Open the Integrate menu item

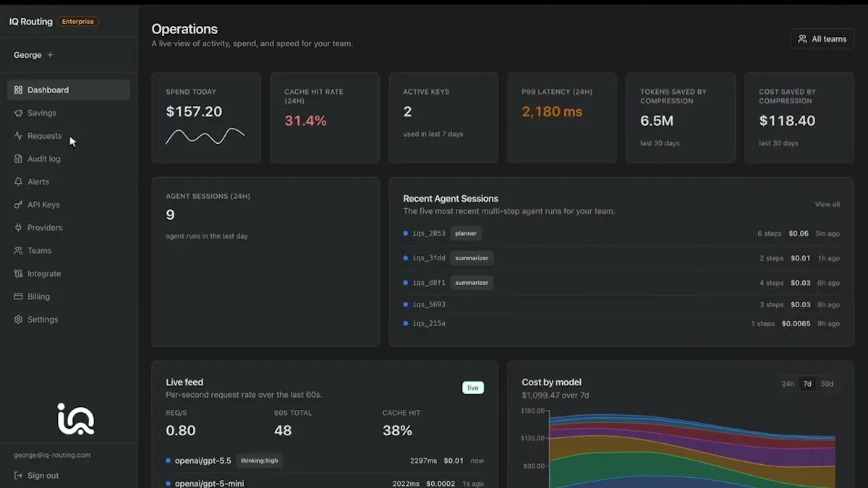click(x=69, y=274)
